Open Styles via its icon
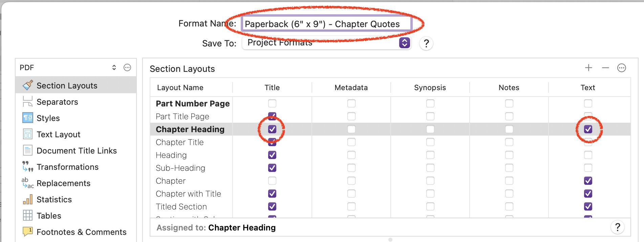The width and height of the screenshot is (644, 242). [27, 118]
